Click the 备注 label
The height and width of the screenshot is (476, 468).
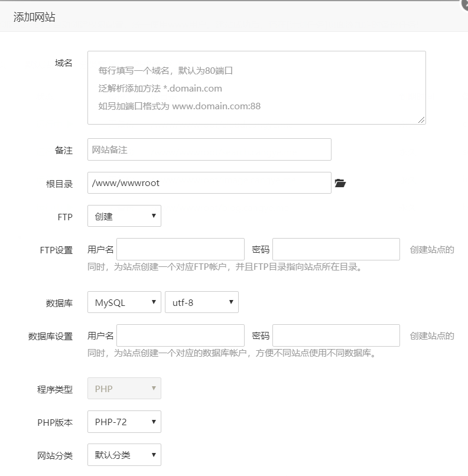click(x=63, y=150)
